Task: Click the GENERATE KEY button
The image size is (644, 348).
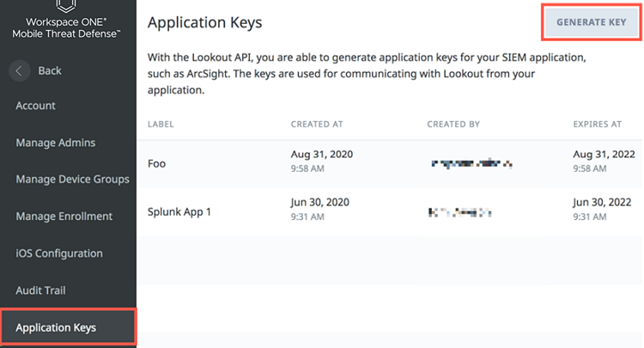Action: coord(591,22)
